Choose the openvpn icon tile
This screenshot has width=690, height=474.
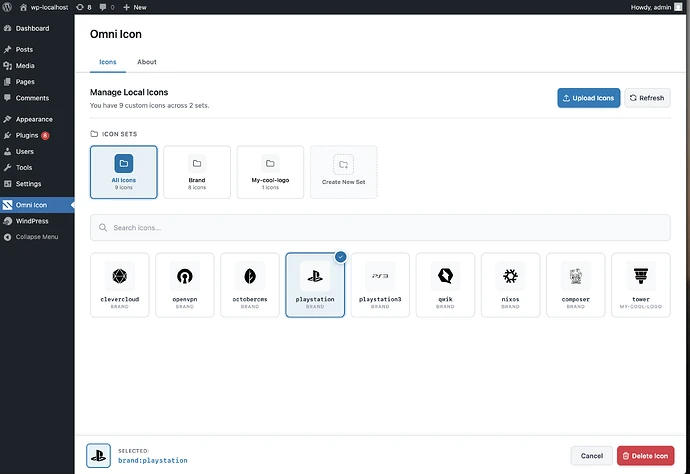tap(184, 284)
